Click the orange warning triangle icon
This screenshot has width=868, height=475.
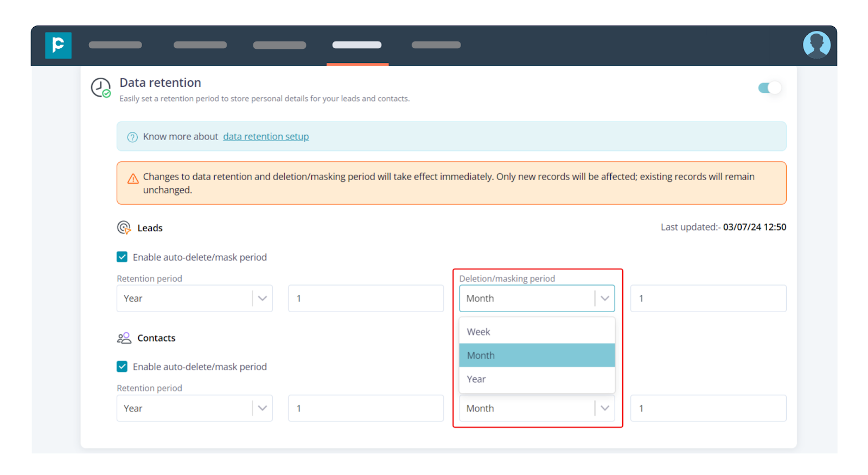(x=133, y=179)
